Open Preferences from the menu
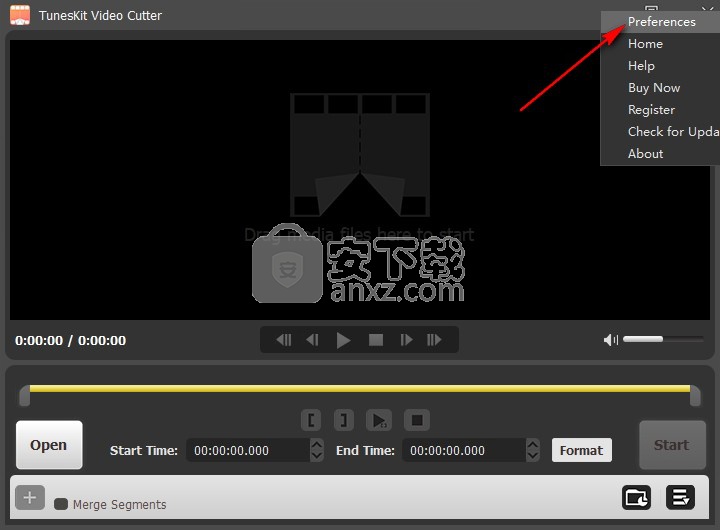This screenshot has width=720, height=530. [x=661, y=22]
